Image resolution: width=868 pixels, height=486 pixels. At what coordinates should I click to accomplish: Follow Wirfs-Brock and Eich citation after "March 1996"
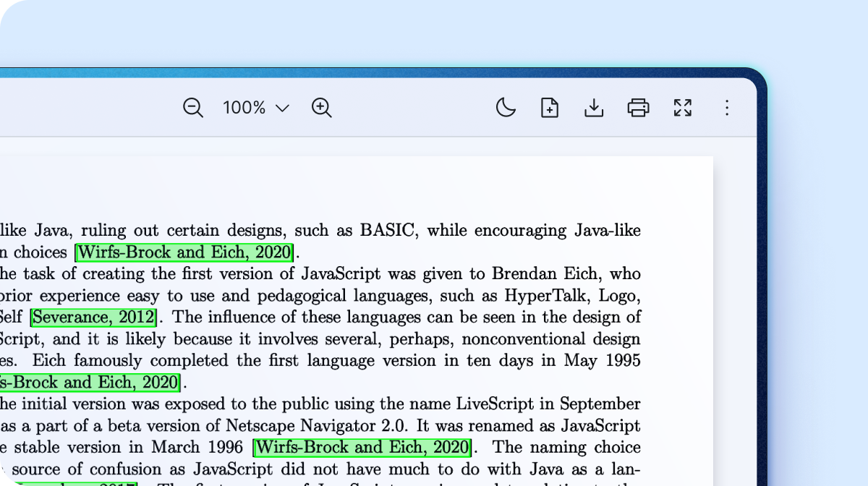(363, 448)
